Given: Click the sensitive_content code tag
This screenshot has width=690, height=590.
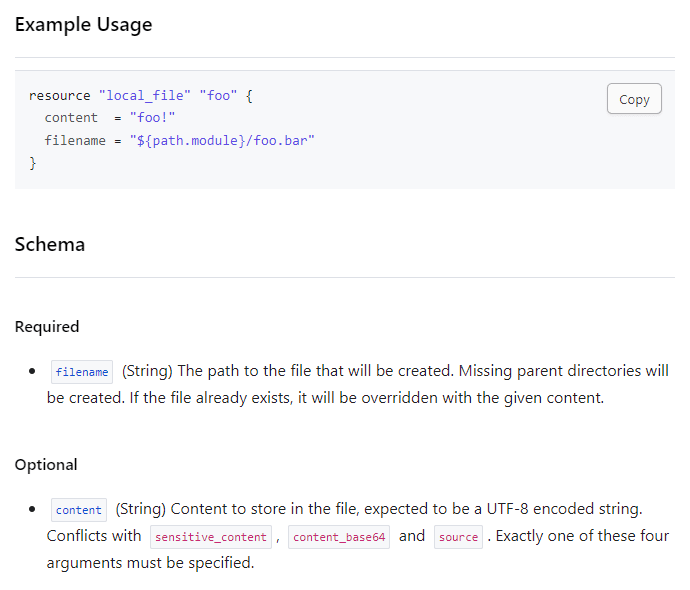Looking at the screenshot, I should click(x=211, y=537).
